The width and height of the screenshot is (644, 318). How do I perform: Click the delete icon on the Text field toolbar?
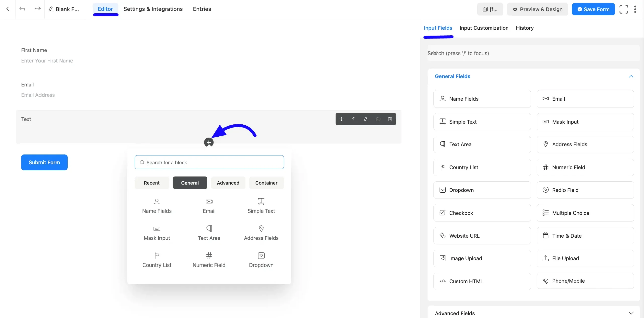[x=390, y=119]
